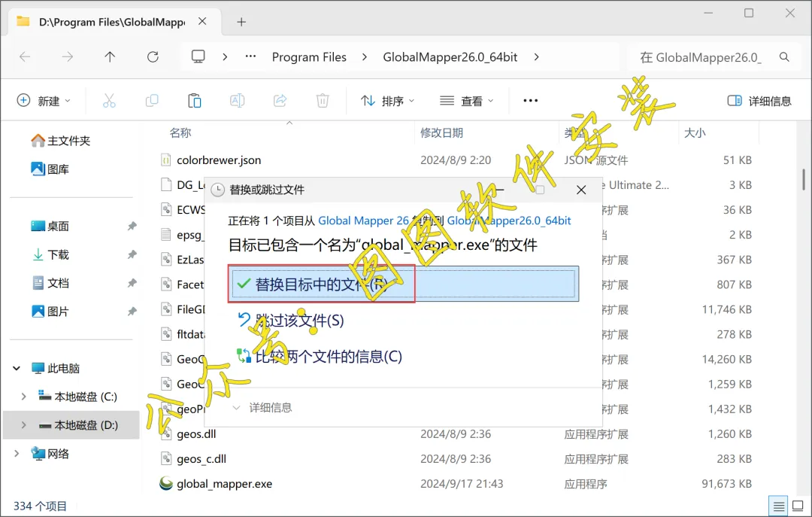This screenshot has width=812, height=517.
Task: Click the Cut scissors icon
Action: (109, 101)
